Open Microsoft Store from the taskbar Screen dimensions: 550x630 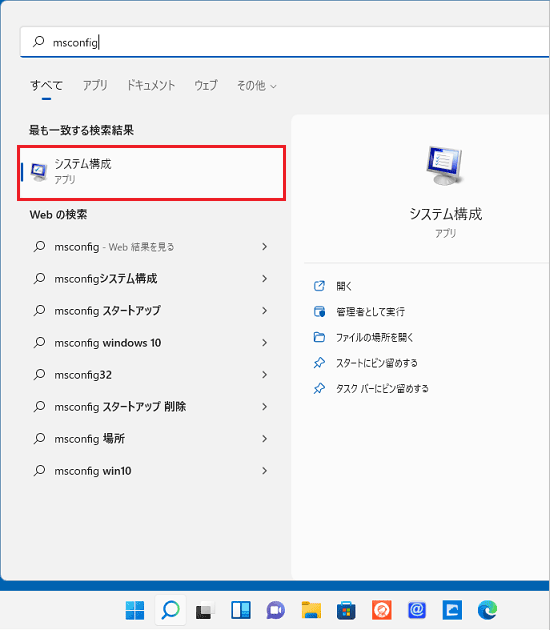tap(346, 611)
